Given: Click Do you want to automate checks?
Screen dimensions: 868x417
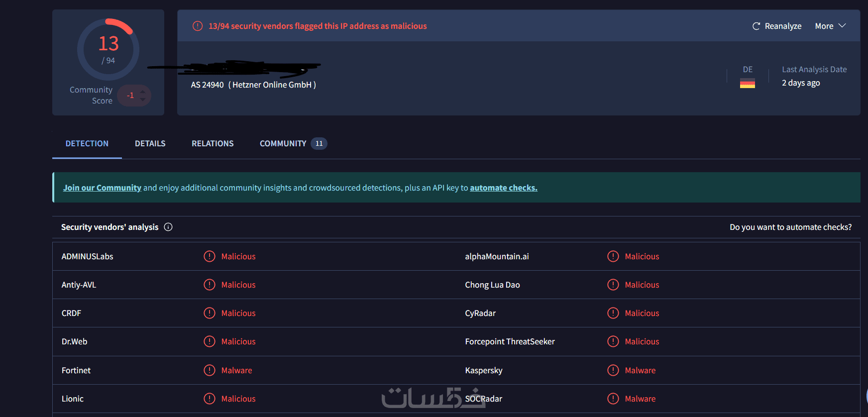Looking at the screenshot, I should [791, 227].
